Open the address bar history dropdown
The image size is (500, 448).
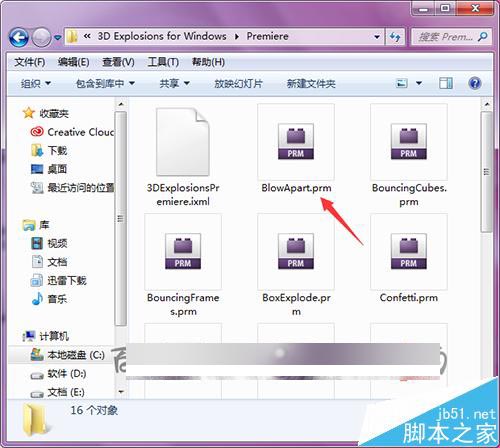(377, 36)
